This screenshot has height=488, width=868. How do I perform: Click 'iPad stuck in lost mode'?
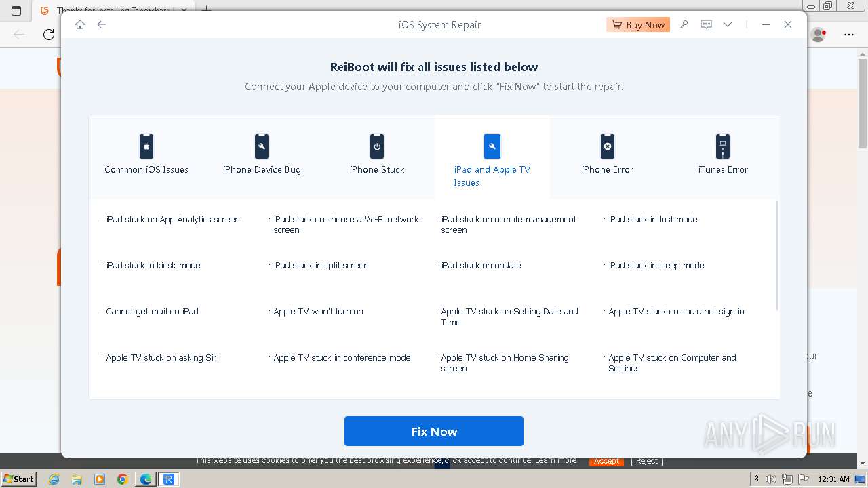coord(653,220)
